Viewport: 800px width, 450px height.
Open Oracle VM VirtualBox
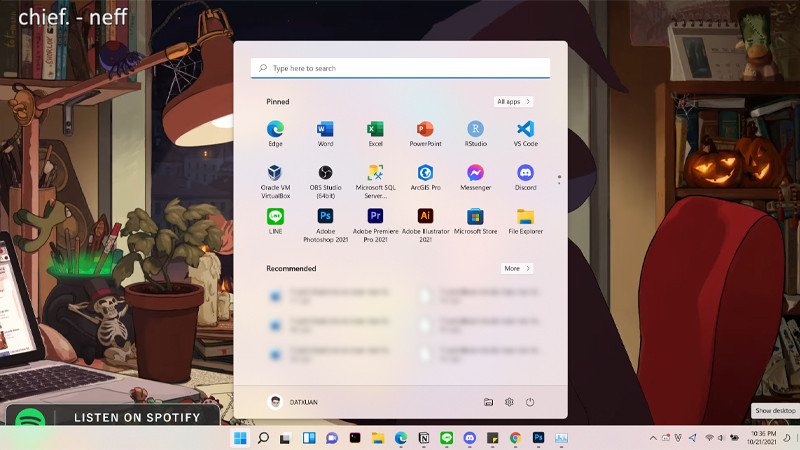coord(275,181)
